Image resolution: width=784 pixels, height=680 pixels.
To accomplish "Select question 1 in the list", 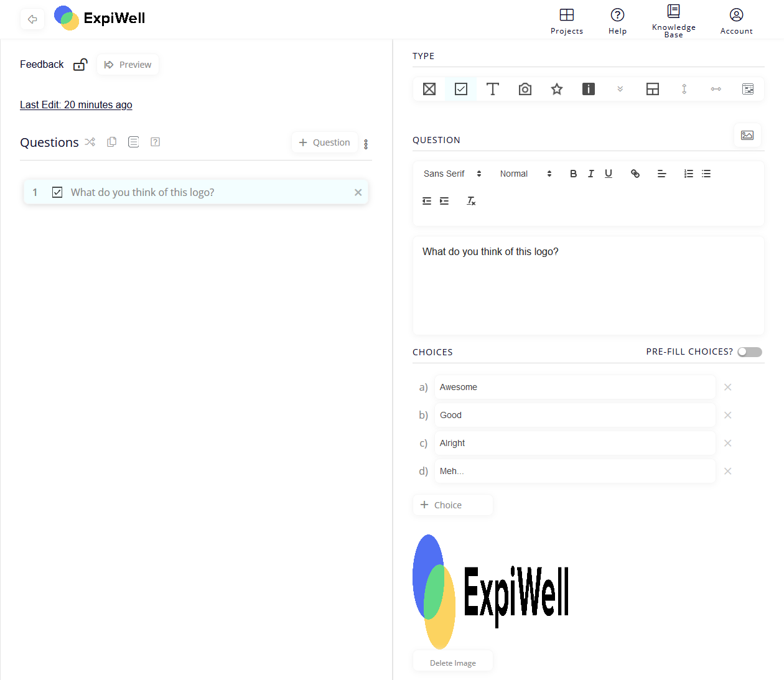I will [195, 192].
